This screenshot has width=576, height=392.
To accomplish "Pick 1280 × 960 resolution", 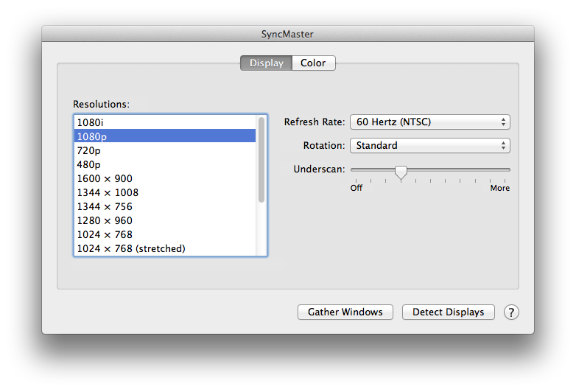I will click(165, 220).
